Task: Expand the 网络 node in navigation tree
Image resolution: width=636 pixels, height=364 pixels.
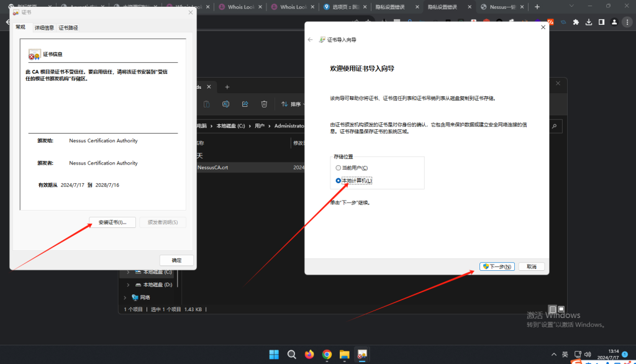Action: [125, 298]
